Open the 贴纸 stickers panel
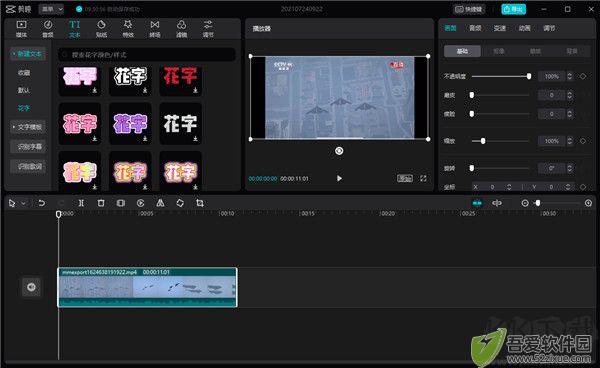The width and height of the screenshot is (600, 368). (101, 29)
